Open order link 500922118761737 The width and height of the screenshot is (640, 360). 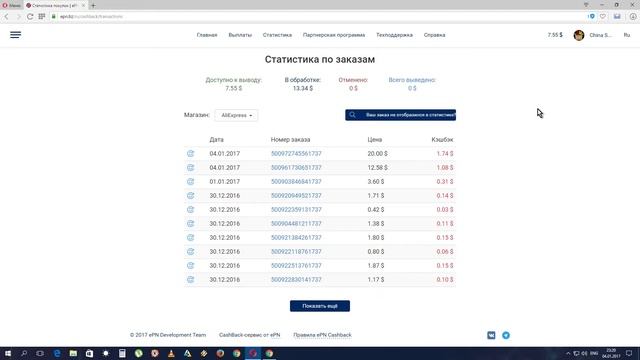coord(296,251)
